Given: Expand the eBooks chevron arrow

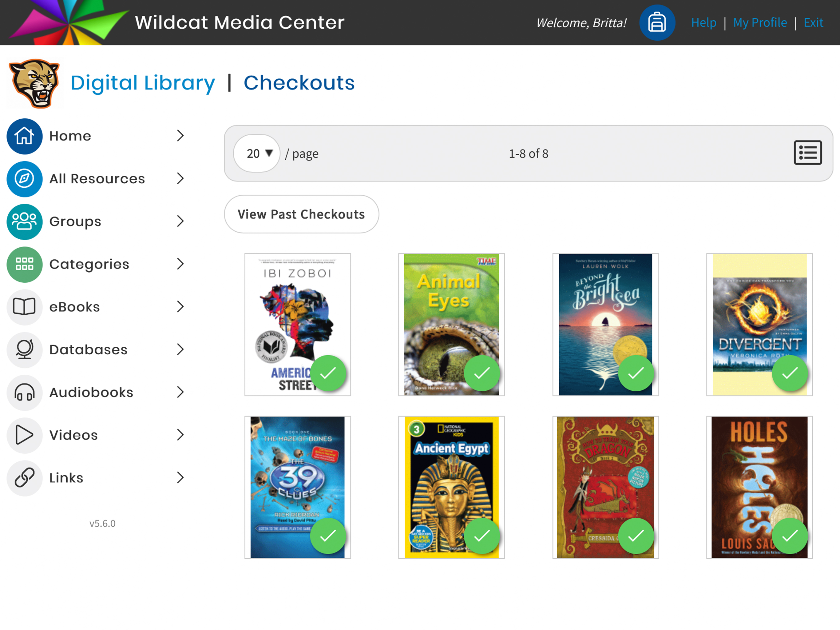Looking at the screenshot, I should coord(180,307).
